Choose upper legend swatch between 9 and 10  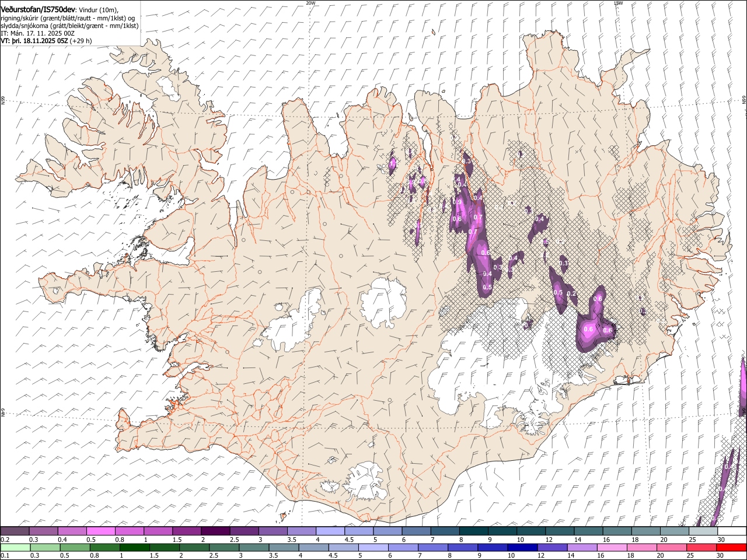click(502, 531)
